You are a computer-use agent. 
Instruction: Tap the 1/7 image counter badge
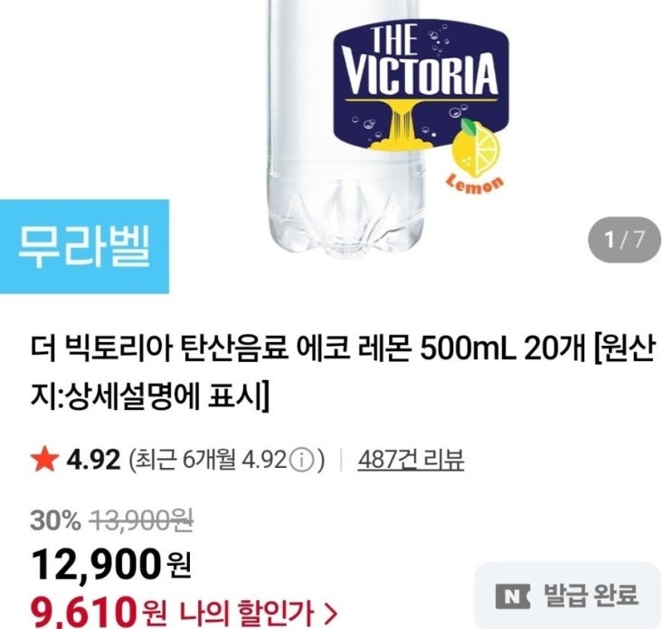tap(624, 240)
